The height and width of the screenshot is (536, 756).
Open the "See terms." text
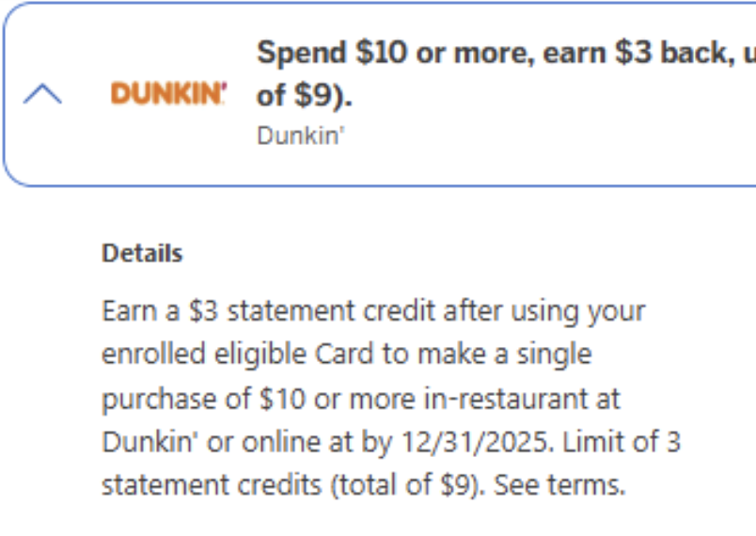[x=559, y=485]
